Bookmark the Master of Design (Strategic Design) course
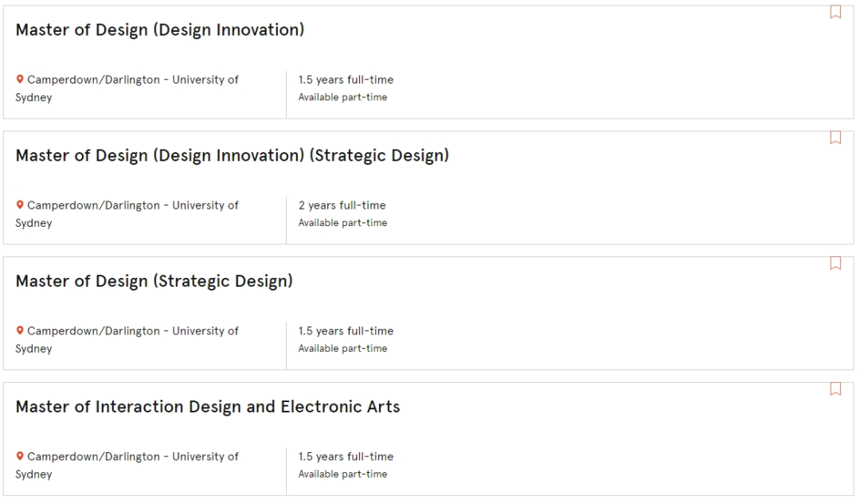860x504 pixels. (x=835, y=264)
